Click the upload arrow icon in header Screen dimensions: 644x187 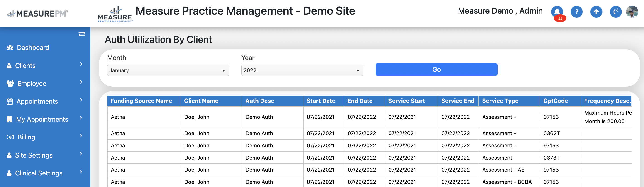(596, 12)
